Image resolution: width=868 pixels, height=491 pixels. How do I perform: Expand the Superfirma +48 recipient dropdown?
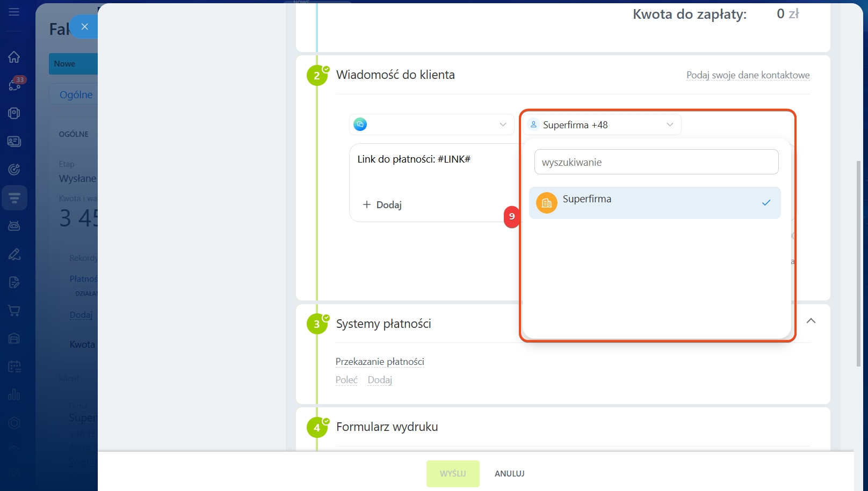[602, 124]
